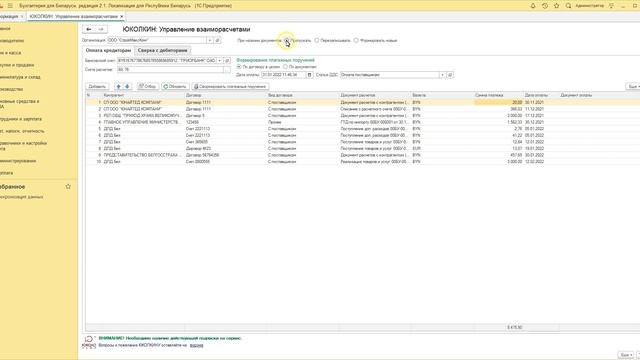
Task: Open the 'Еще' menu above table
Action: [x=633, y=87]
